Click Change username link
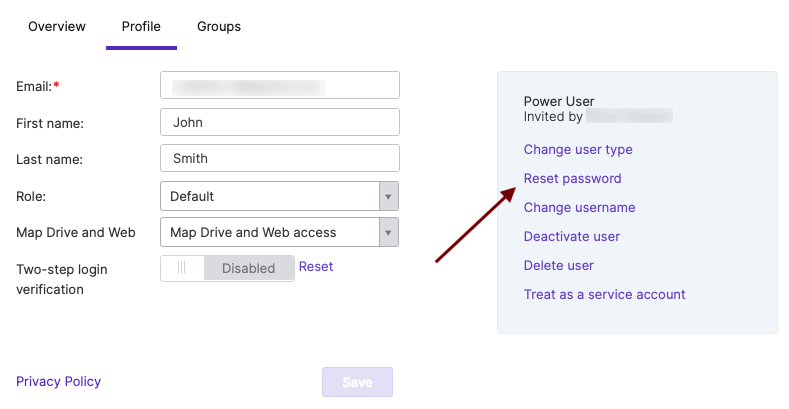The height and width of the screenshot is (409, 789). [580, 207]
